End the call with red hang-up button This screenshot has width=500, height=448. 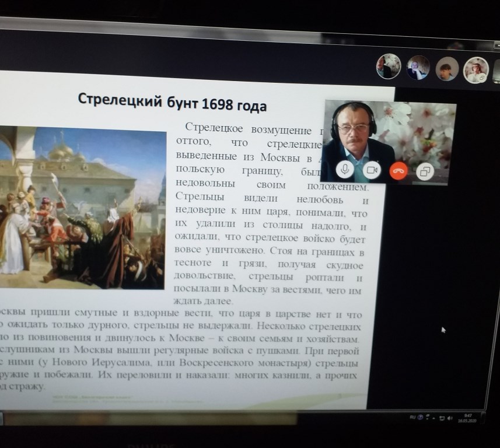tap(399, 171)
